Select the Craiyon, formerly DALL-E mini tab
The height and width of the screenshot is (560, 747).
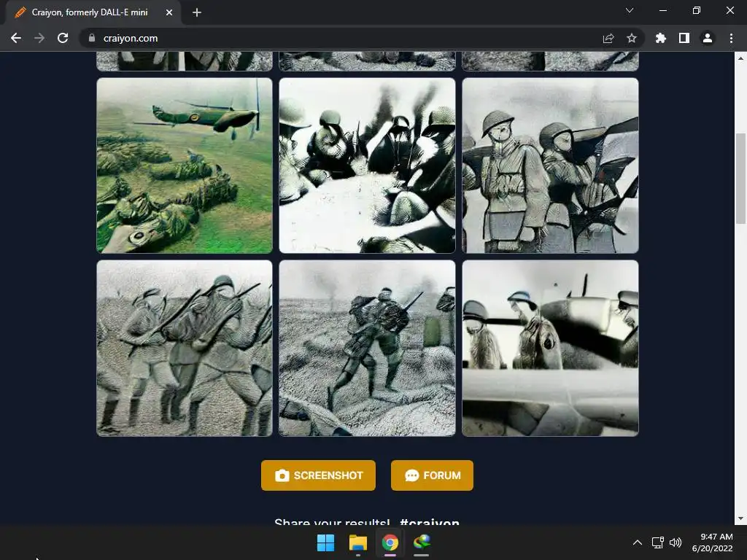click(x=93, y=13)
